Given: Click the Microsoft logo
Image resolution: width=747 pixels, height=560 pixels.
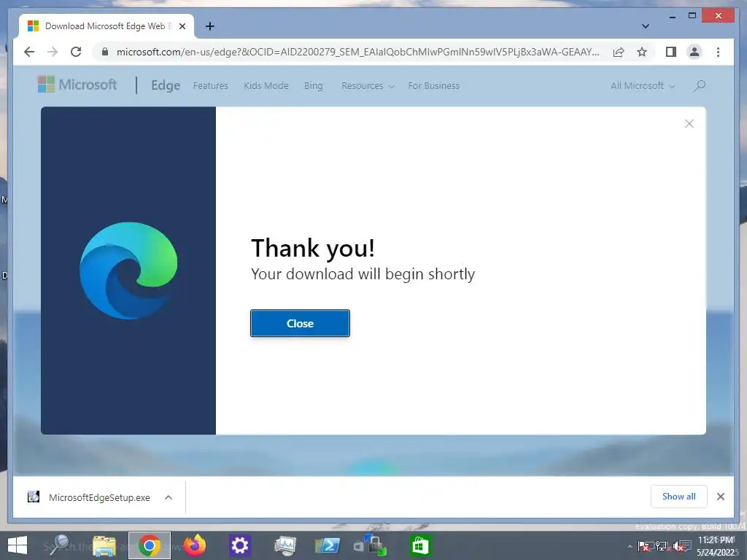Looking at the screenshot, I should 77,85.
